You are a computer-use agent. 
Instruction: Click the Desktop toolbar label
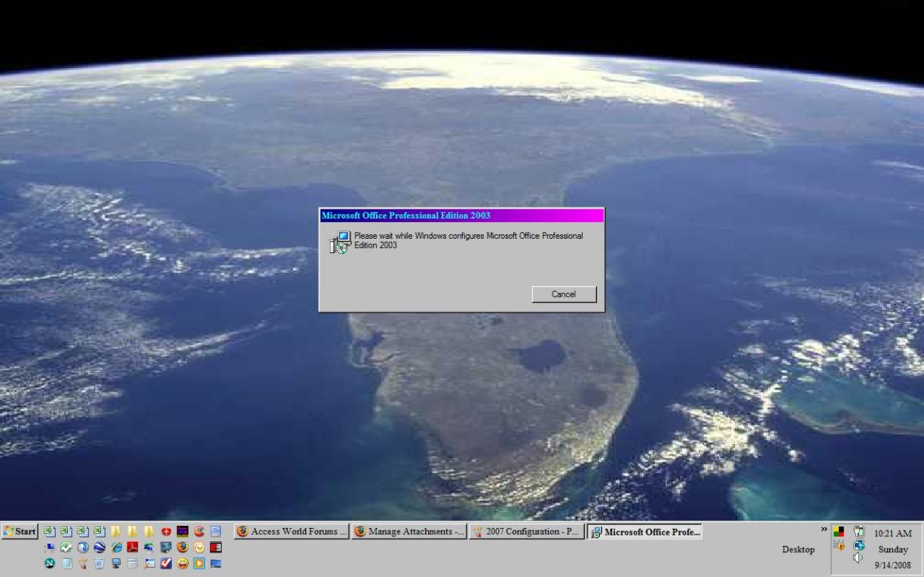coord(798,550)
